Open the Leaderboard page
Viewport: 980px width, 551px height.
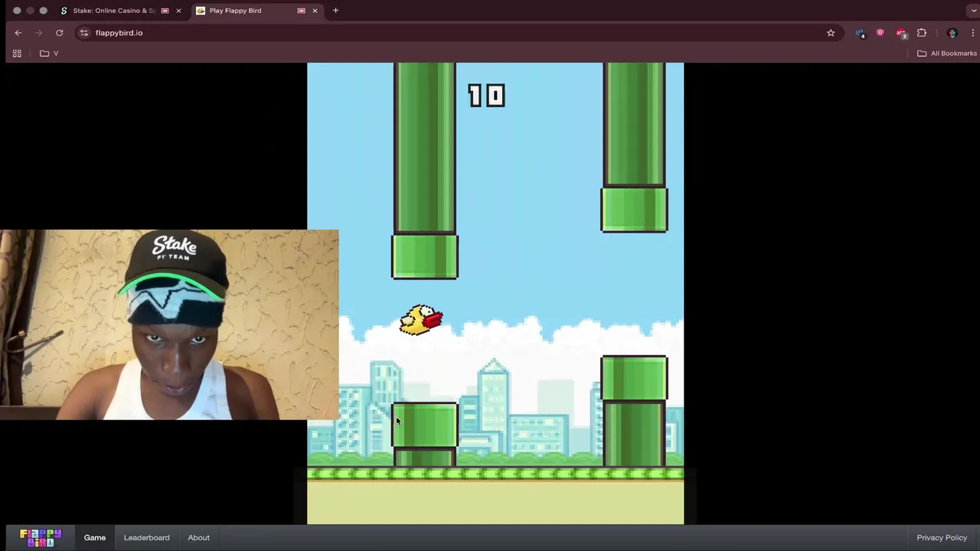tap(146, 537)
